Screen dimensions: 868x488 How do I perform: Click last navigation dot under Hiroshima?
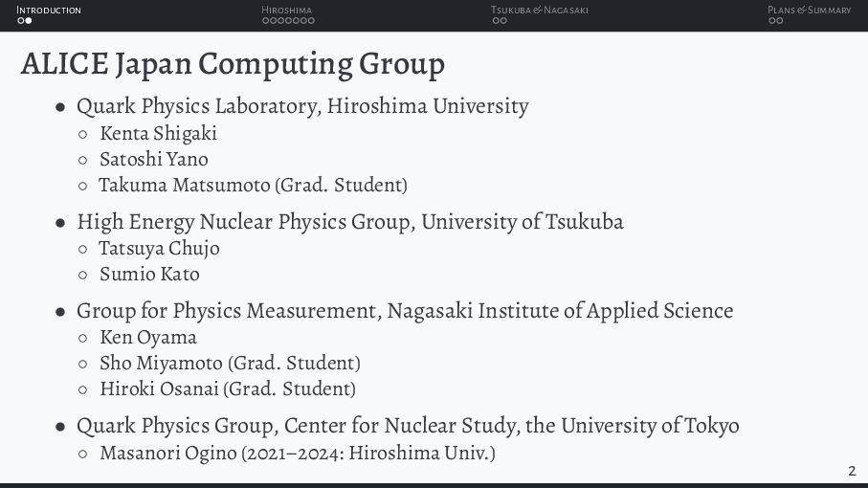coord(311,20)
